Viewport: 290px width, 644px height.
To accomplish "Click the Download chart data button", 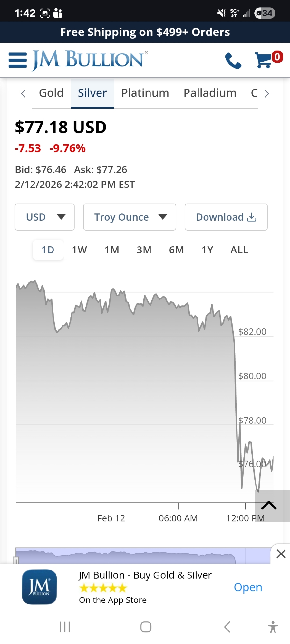I will (x=226, y=217).
